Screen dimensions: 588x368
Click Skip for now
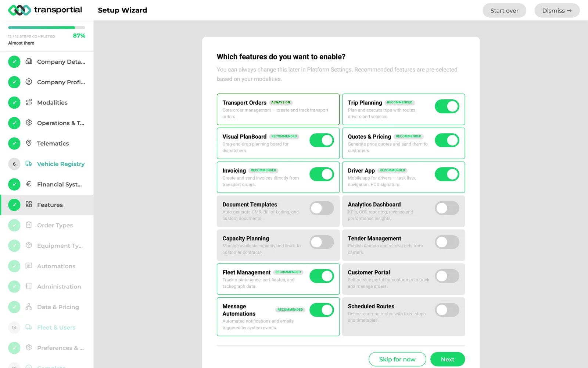(x=397, y=359)
